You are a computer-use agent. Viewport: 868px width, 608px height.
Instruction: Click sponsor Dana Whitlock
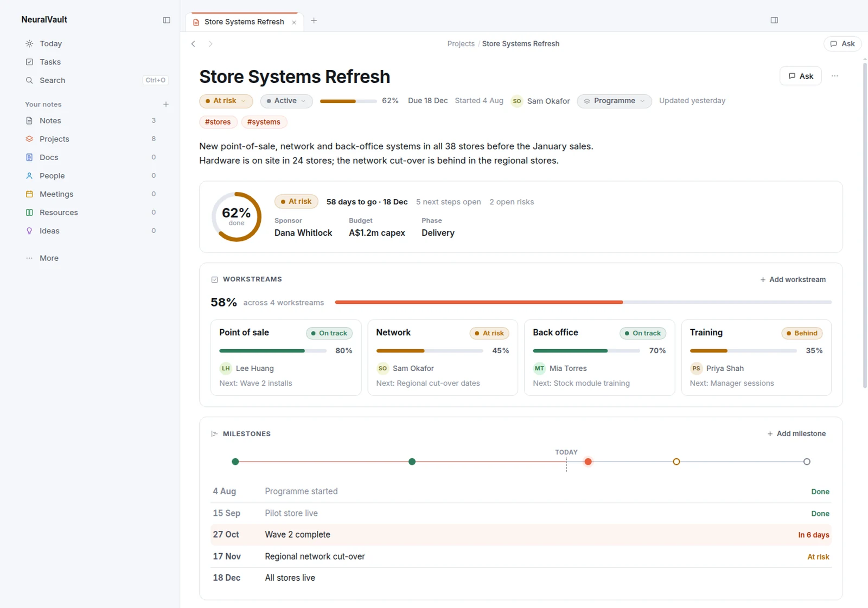click(303, 233)
